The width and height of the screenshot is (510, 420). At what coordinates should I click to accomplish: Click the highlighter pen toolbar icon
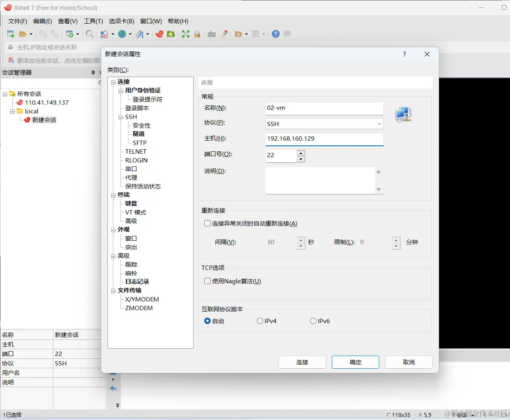(224, 34)
